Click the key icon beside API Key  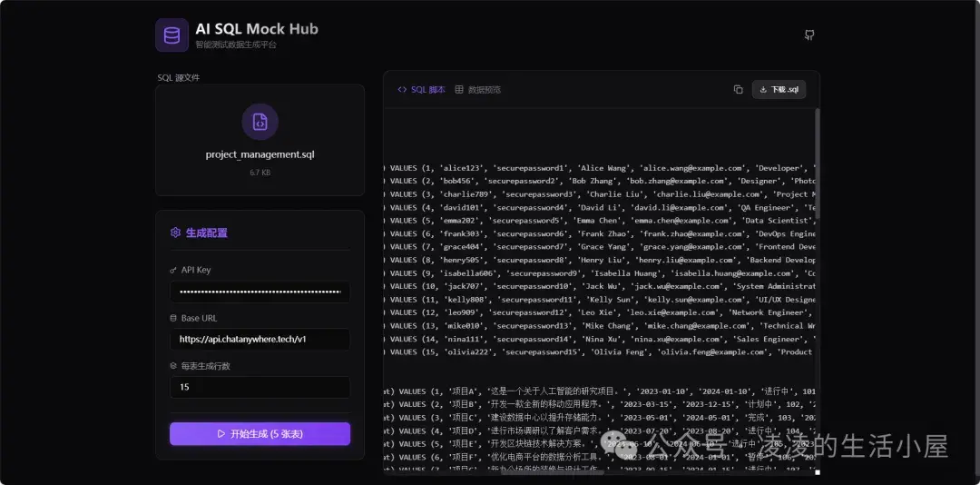[173, 270]
